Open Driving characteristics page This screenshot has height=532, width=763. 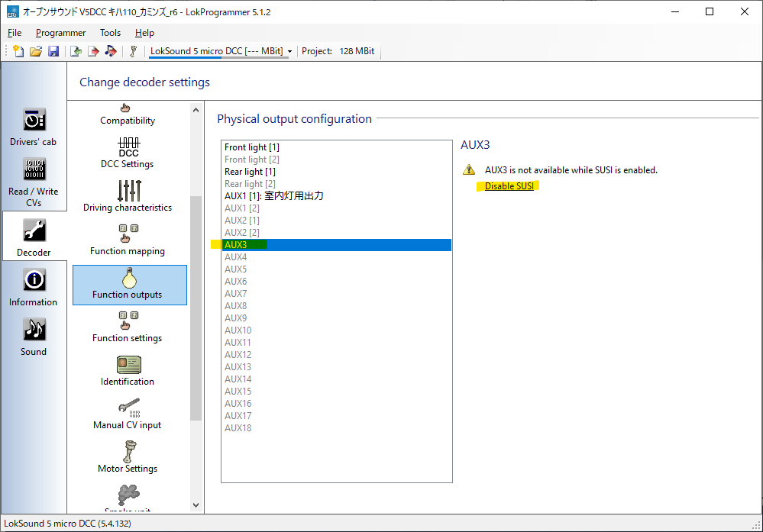click(128, 196)
